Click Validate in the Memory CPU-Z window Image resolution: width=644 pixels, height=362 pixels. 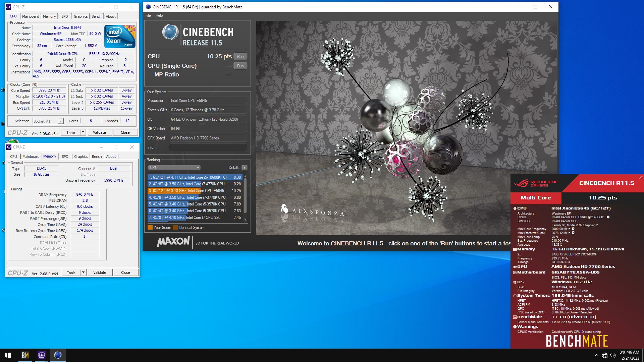(x=100, y=273)
